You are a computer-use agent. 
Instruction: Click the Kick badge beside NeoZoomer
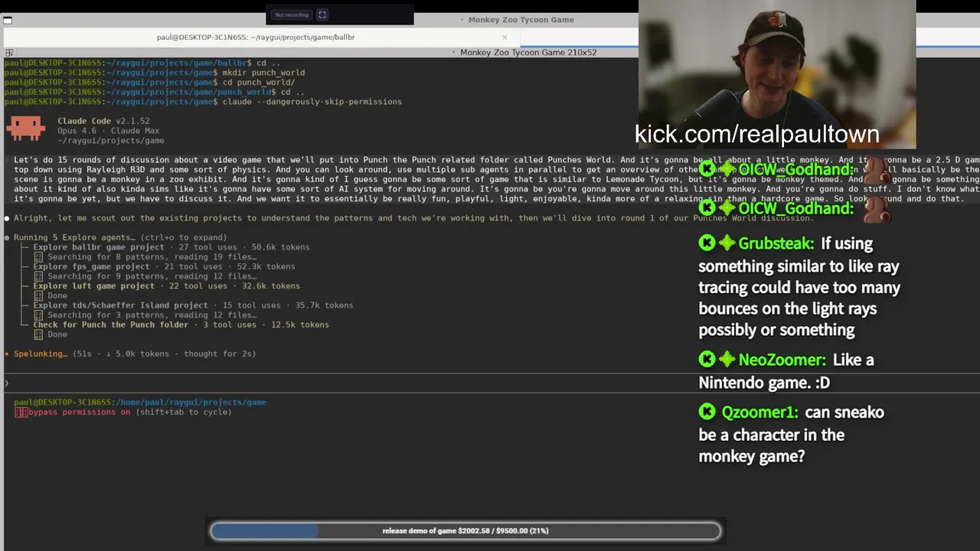(x=707, y=360)
